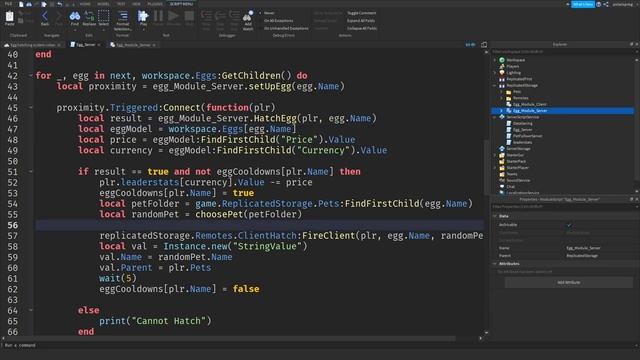Click the code editor horizontal scrollbar

pyautogui.click(x=230, y=338)
